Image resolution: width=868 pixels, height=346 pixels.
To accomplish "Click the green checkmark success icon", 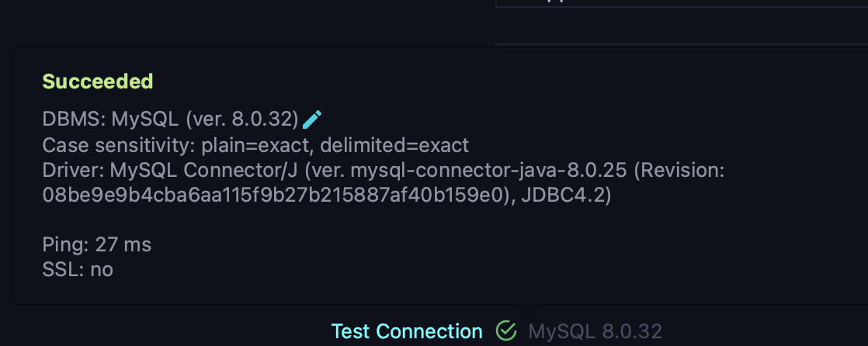I will [x=506, y=330].
